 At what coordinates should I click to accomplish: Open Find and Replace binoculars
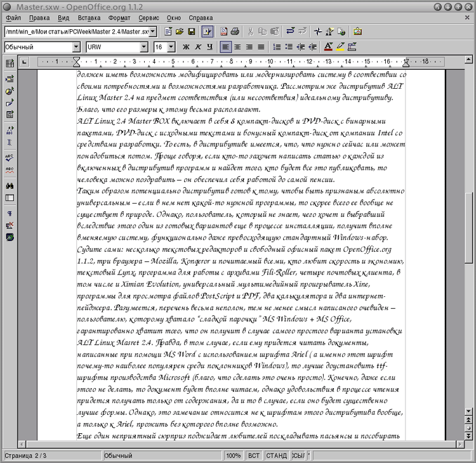[x=10, y=186]
